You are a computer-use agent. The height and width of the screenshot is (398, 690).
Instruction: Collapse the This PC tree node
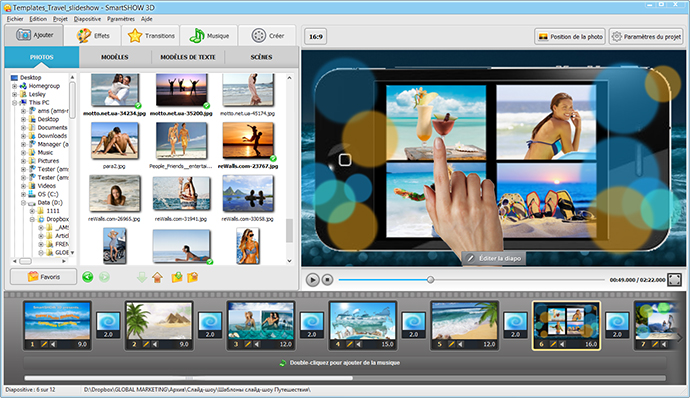(15, 103)
